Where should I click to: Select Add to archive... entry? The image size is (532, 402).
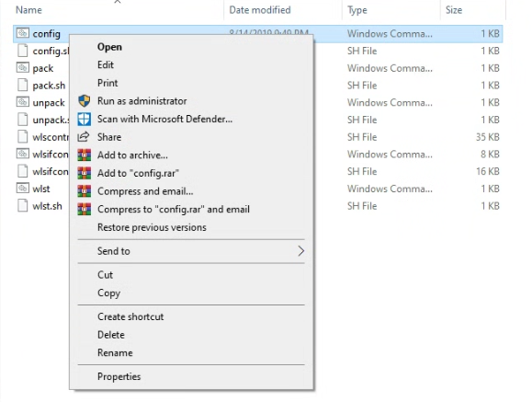(191, 155)
